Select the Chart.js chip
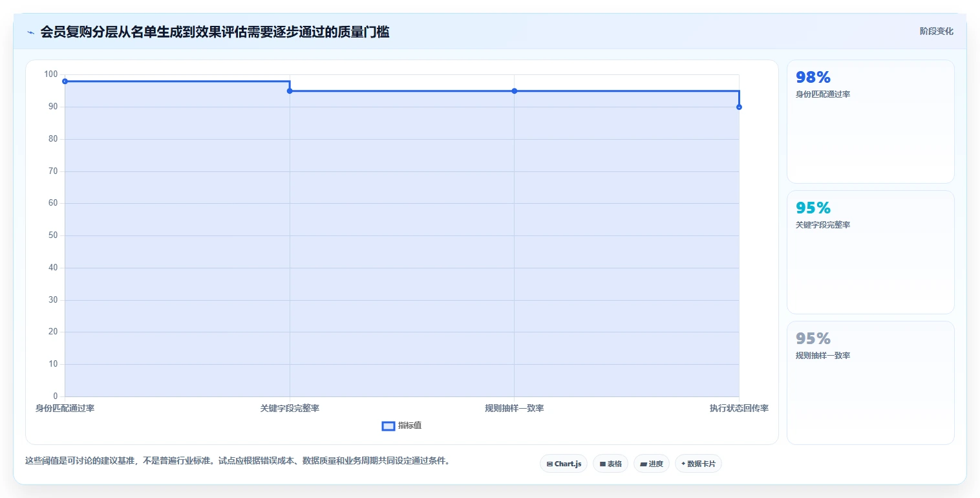Viewport: 980px width, 498px height. [564, 464]
